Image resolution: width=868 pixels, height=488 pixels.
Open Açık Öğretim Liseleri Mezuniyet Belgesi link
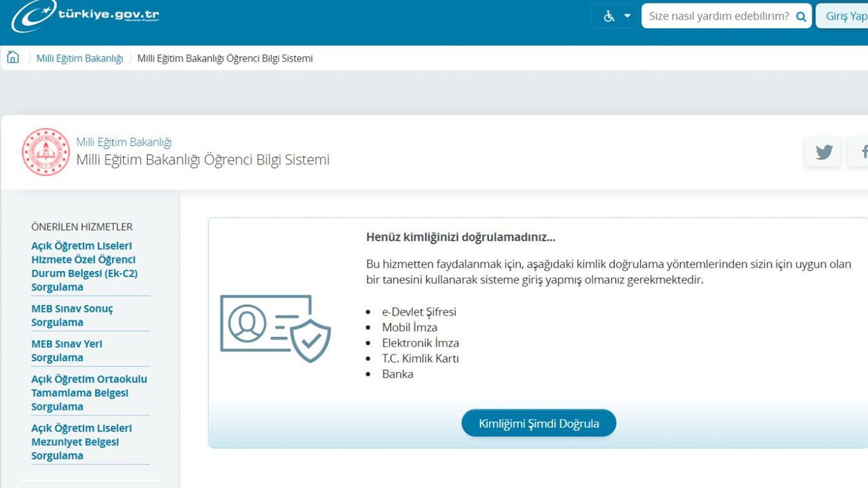[81, 441]
